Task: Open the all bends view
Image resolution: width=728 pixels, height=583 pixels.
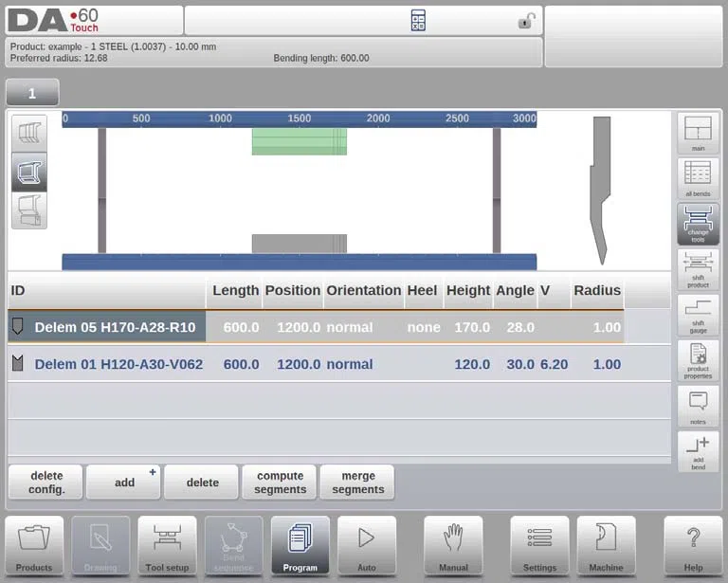Action: (x=698, y=179)
